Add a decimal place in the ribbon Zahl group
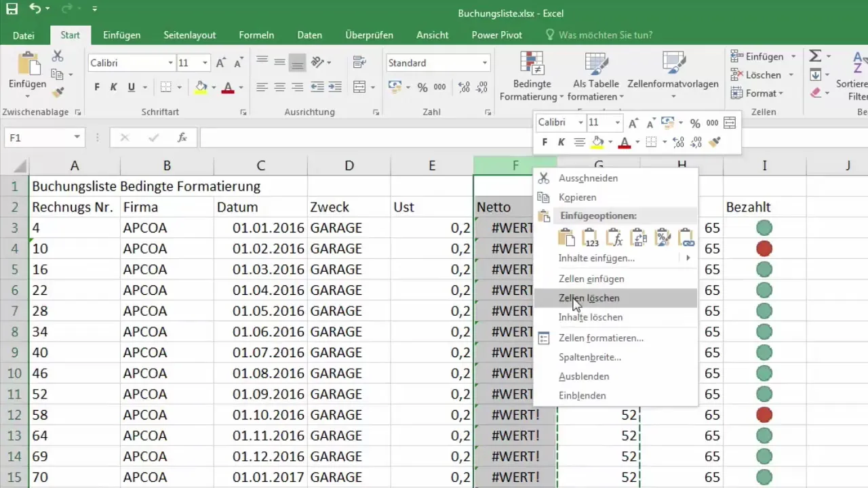This screenshot has height=488, width=868. pyautogui.click(x=465, y=87)
